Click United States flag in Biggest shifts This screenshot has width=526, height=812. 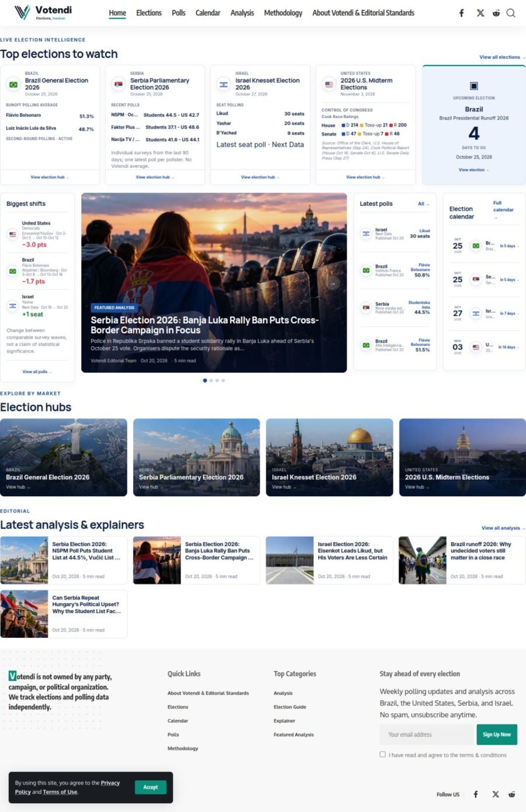(x=13, y=234)
